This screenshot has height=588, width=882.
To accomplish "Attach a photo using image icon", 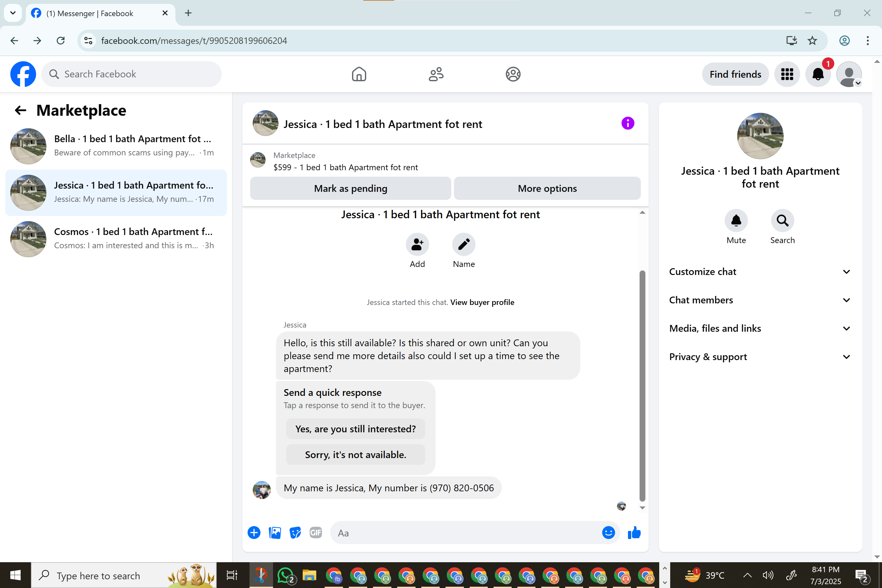I will coord(275,533).
